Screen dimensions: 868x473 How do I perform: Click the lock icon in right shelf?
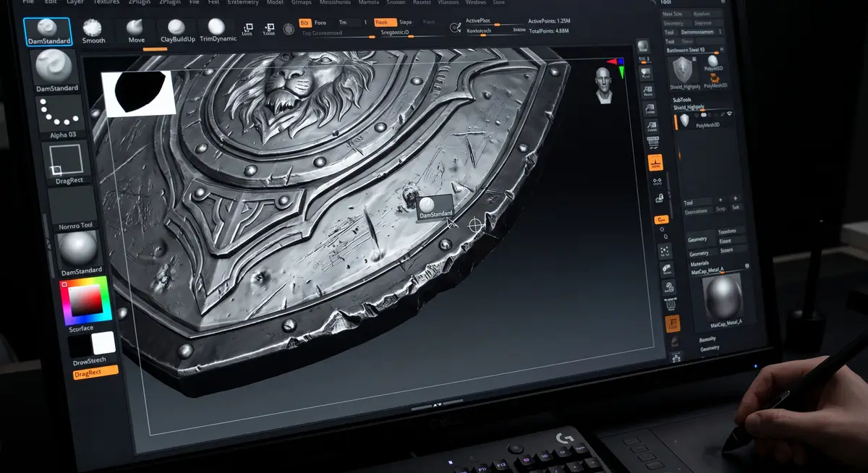[659, 198]
